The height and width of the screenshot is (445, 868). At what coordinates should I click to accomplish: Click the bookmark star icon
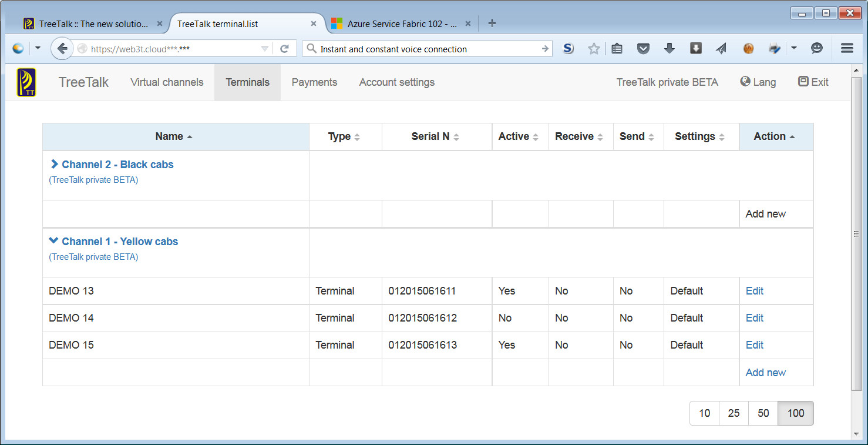pyautogui.click(x=594, y=49)
